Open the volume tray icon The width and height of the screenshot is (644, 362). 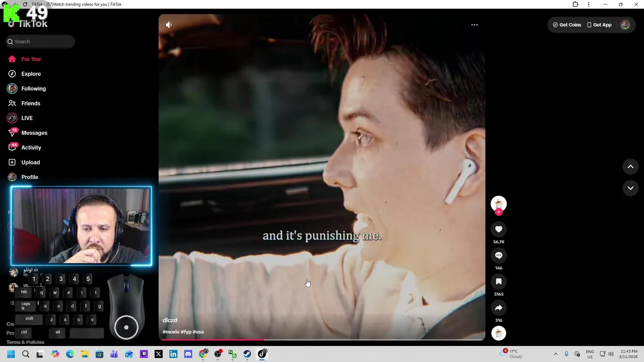[x=611, y=354]
